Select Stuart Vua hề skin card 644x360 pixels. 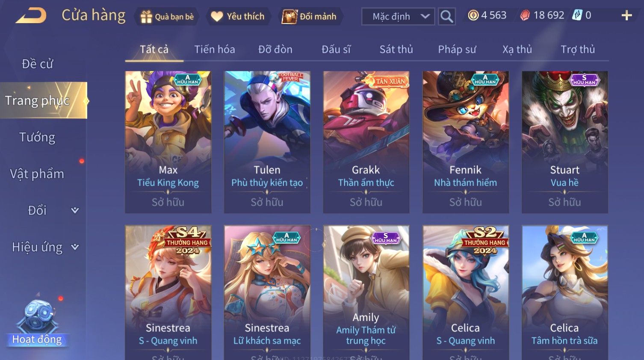[564, 142]
